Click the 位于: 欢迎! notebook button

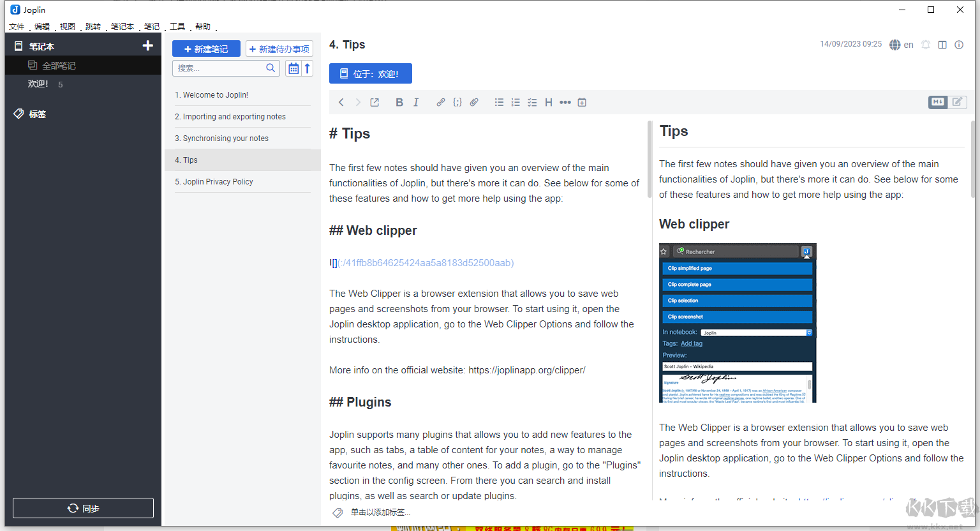point(371,73)
